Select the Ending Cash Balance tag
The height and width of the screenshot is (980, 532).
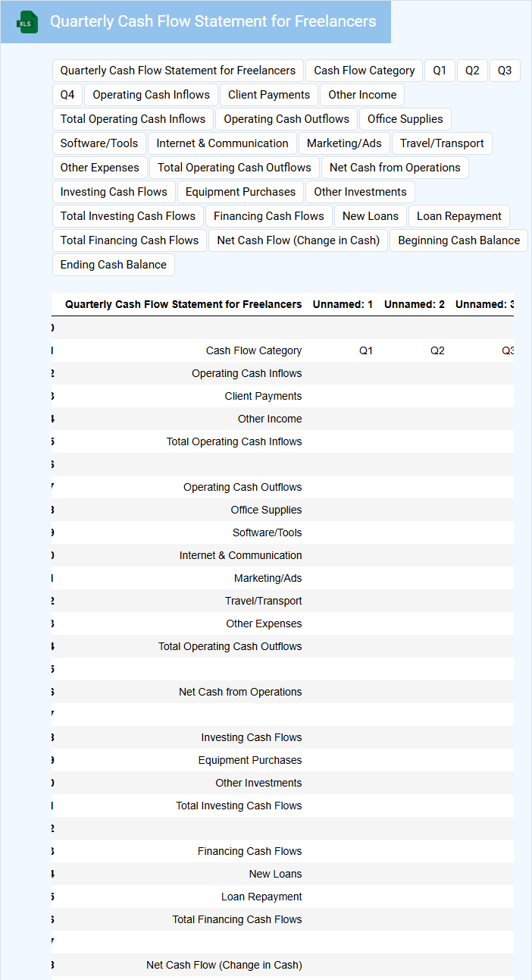click(x=114, y=265)
